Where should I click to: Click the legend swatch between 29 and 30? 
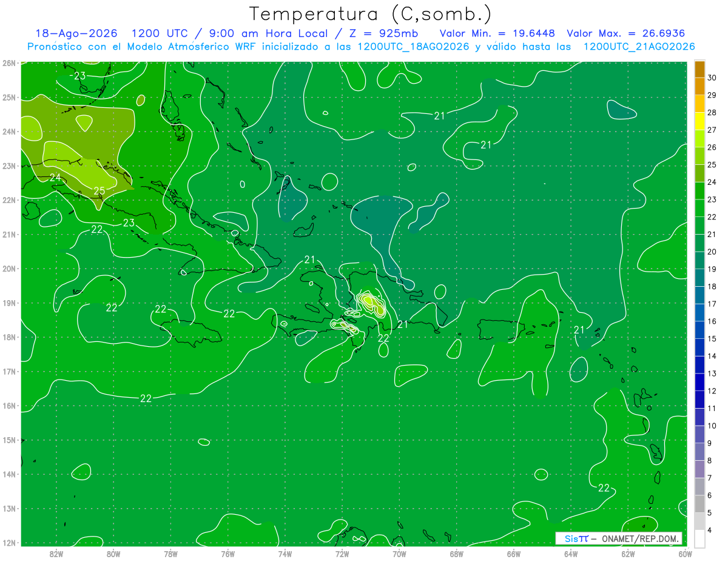(699, 86)
